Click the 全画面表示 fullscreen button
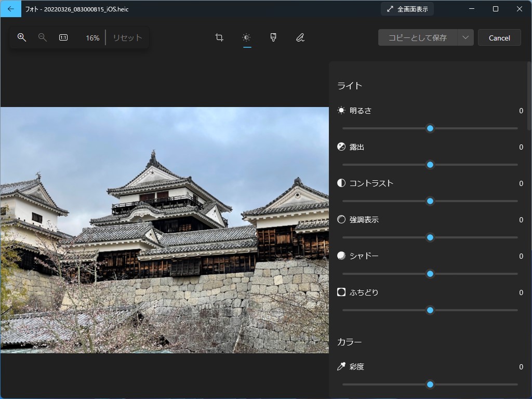 (x=407, y=9)
